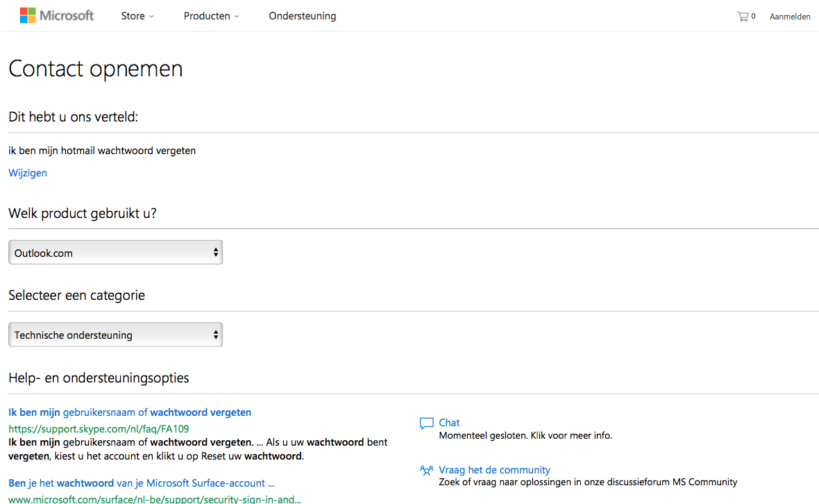Open the Microsoft Surface-account wachtwoord result

pos(141,483)
